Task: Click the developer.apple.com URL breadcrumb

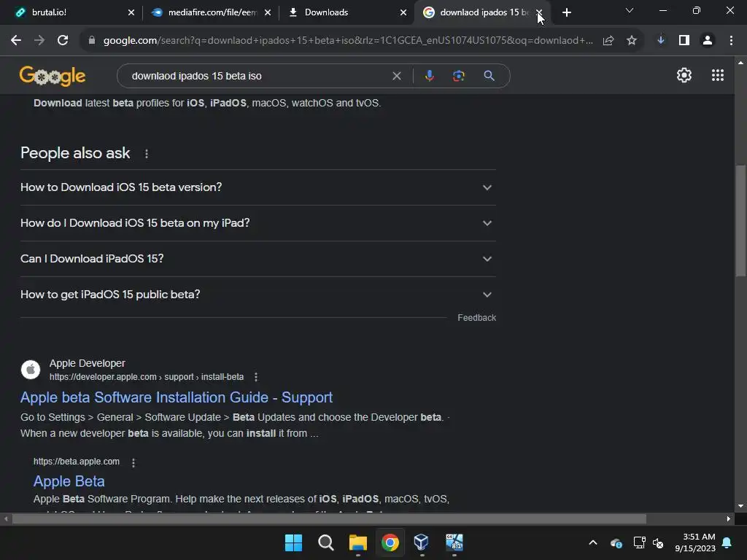Action: [146, 377]
